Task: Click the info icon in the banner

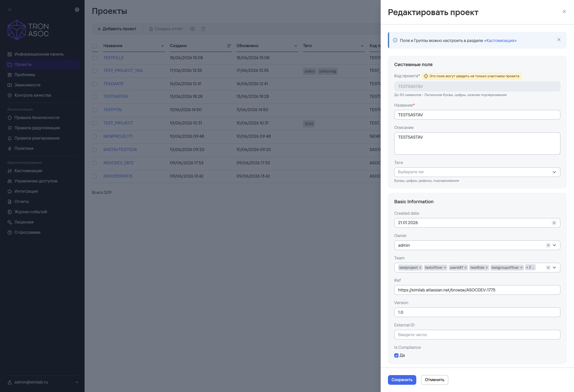Action: [x=395, y=40]
